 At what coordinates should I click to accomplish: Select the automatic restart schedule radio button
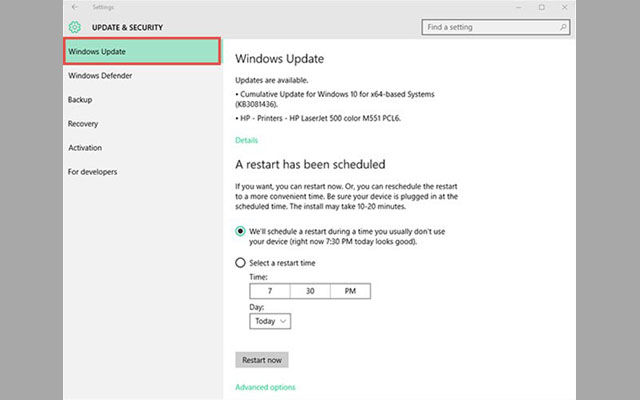pyautogui.click(x=240, y=231)
